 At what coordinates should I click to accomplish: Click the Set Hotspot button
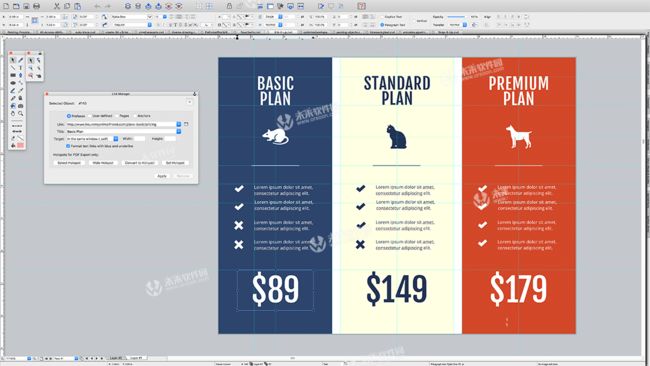[x=175, y=163]
